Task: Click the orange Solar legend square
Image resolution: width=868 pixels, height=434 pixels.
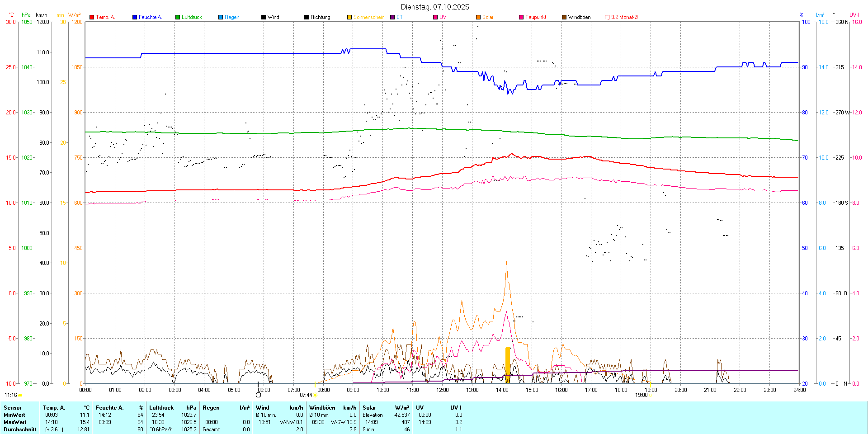Action: tap(478, 17)
